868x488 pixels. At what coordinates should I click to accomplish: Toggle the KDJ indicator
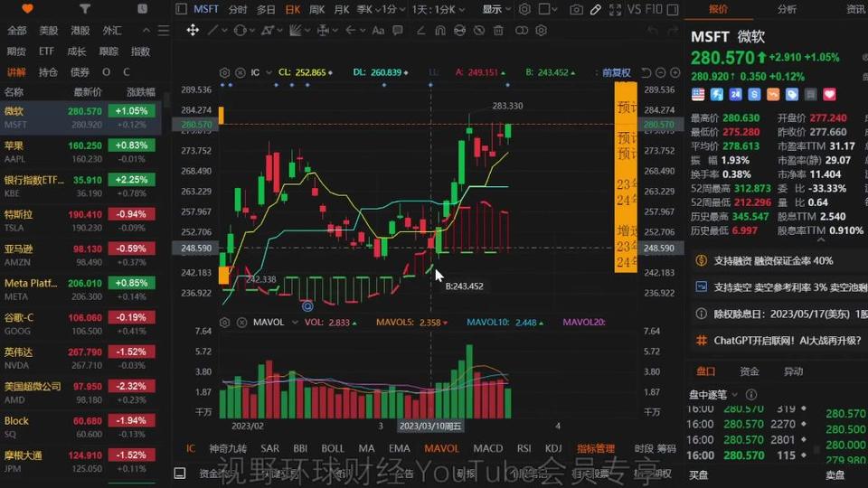coord(553,448)
